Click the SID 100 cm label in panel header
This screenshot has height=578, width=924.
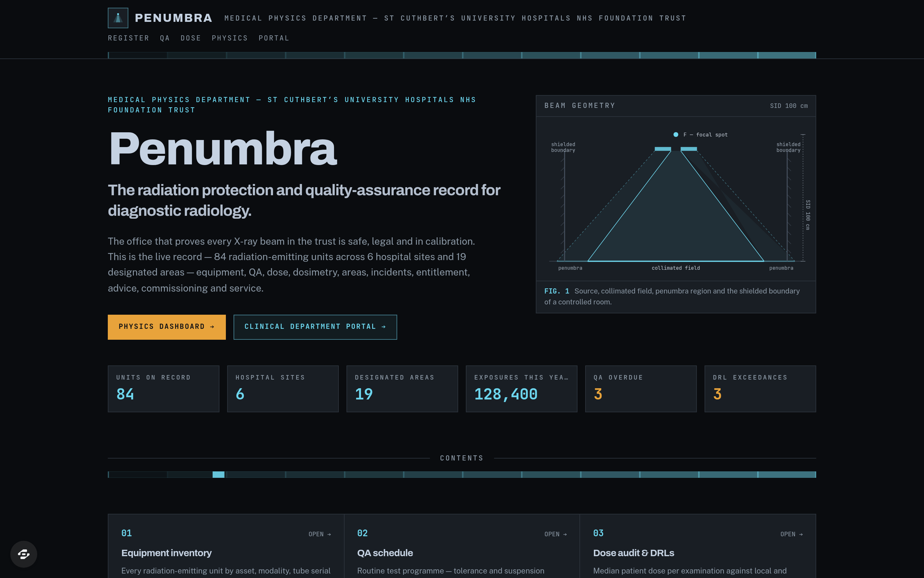(789, 106)
